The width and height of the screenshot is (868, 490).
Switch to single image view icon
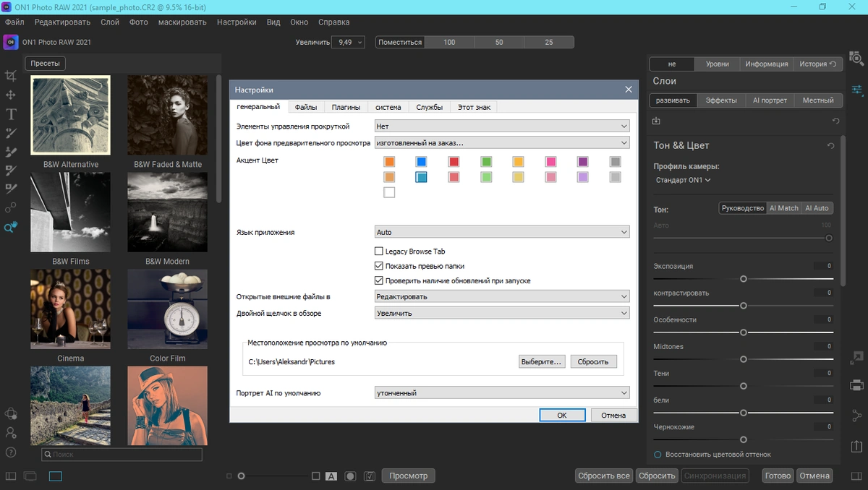[56, 476]
